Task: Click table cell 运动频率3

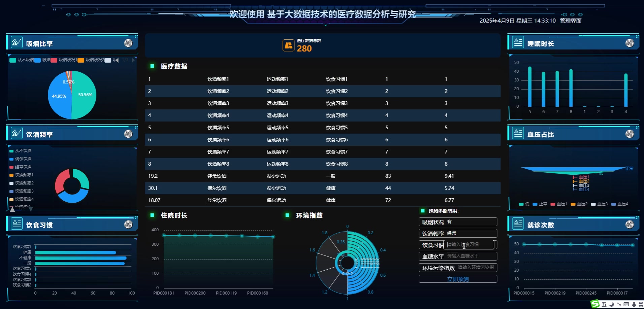Action: [x=277, y=103]
